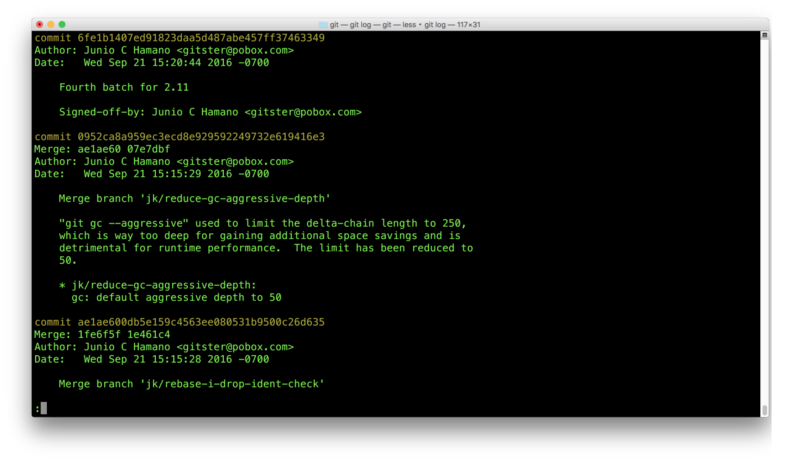Click the date line with time 15:15:29
The height and width of the screenshot is (461, 800).
coord(151,173)
